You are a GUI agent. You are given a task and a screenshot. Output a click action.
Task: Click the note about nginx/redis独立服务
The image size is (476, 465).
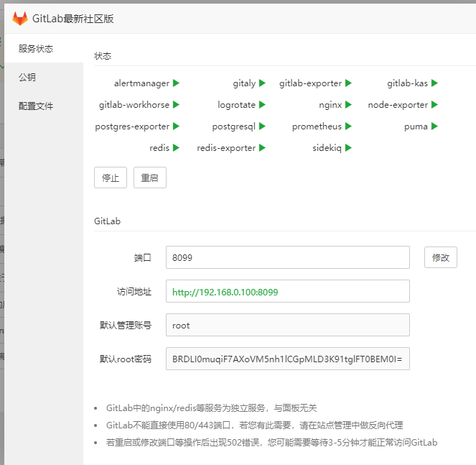(211, 408)
